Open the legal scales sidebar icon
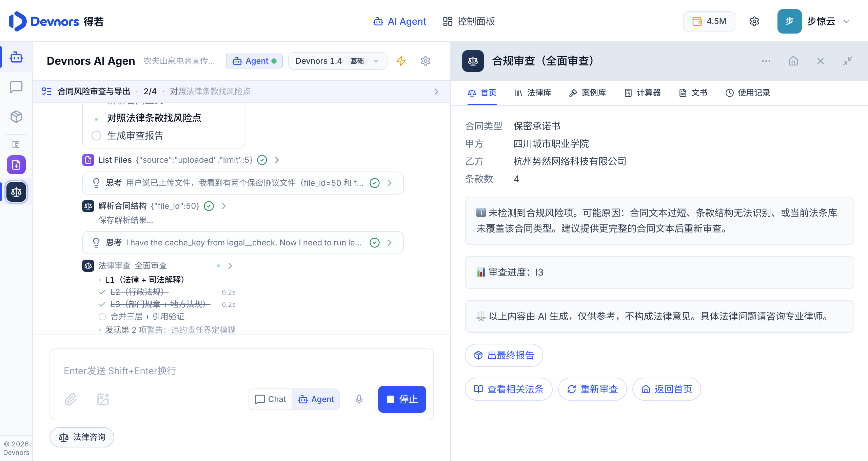 [x=16, y=192]
